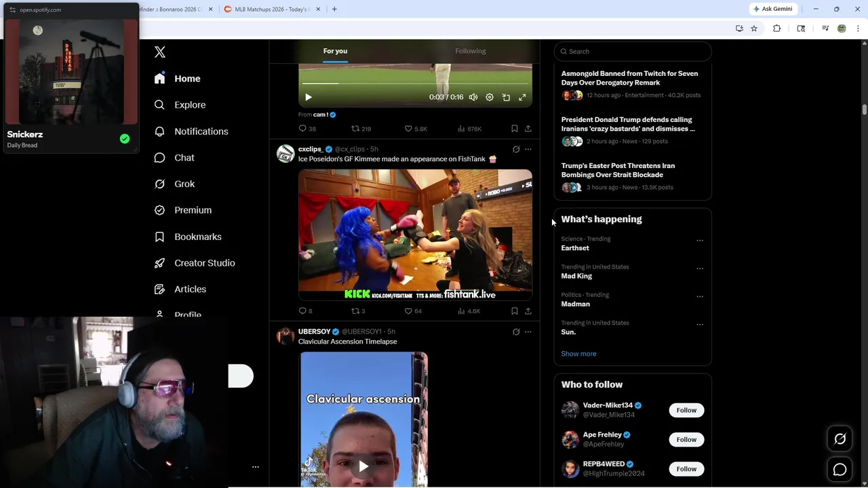Click the X logo icon
Viewport: 868px width, 488px height.
[160, 52]
